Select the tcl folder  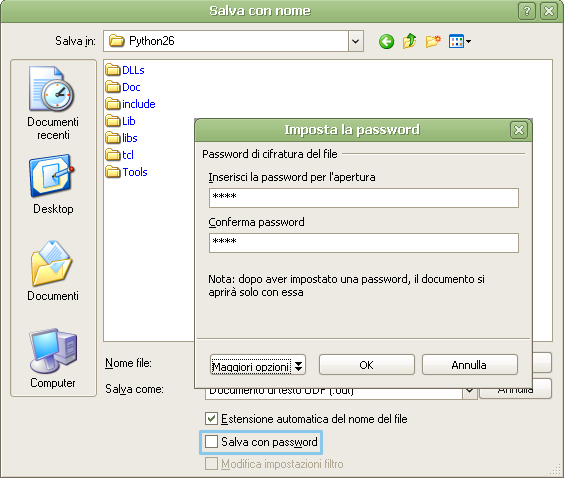pos(119,154)
